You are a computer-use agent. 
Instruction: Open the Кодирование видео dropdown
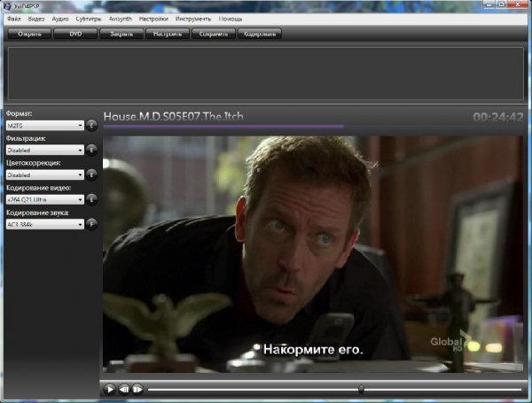tap(45, 199)
